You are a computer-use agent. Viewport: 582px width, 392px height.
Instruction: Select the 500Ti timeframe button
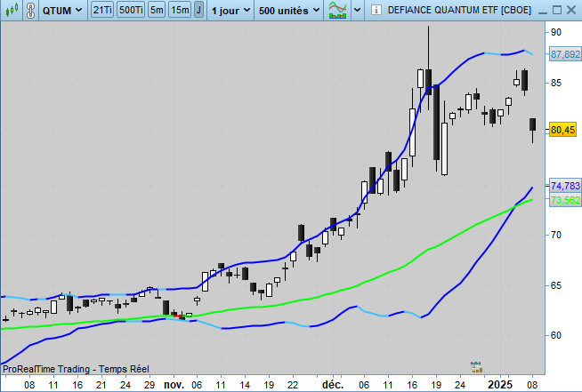[x=131, y=10]
